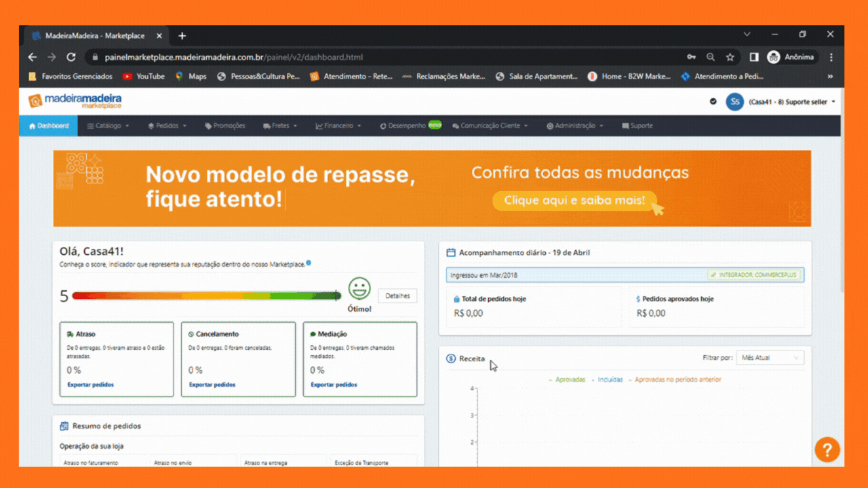The height and width of the screenshot is (488, 868).
Task: Open the Pessoas&Cultura bookmark
Action: coord(258,77)
